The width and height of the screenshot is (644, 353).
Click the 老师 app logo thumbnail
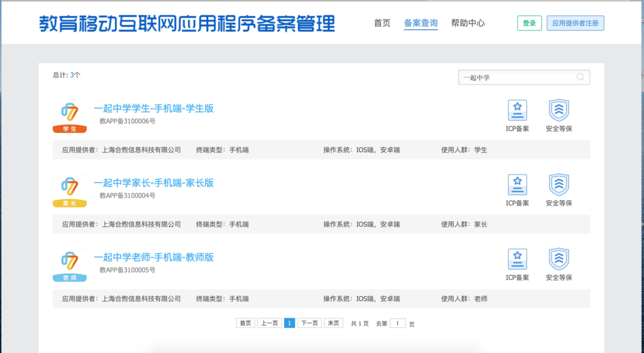point(70,265)
